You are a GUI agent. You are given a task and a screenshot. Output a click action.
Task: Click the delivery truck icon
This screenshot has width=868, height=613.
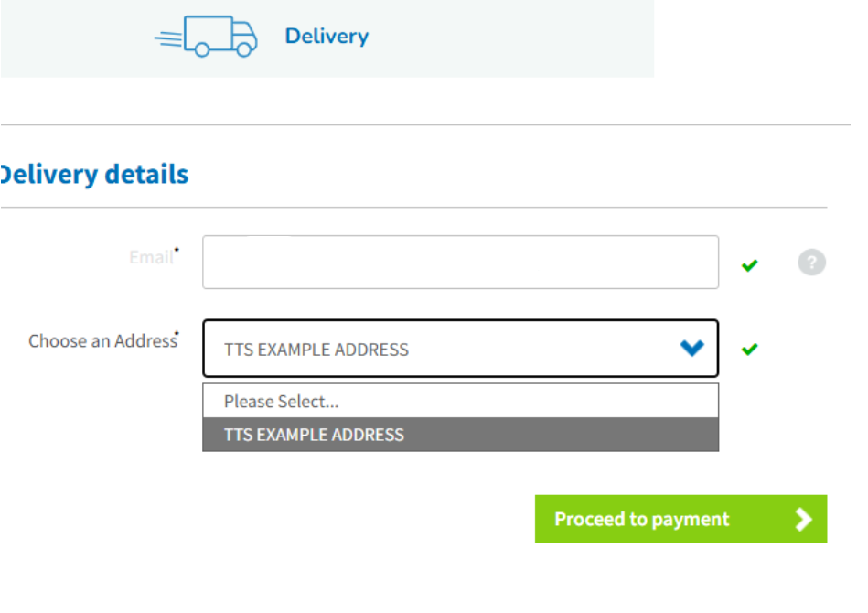pos(207,37)
